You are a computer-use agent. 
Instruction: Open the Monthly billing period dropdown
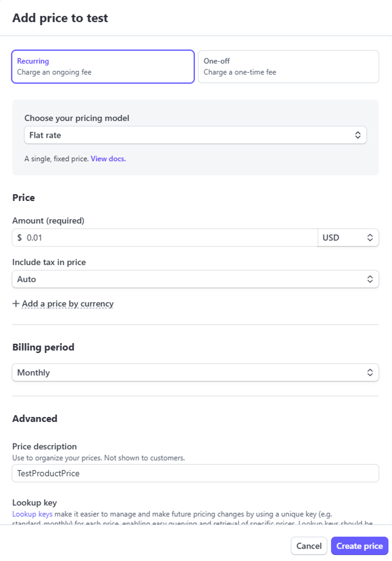(x=191, y=373)
